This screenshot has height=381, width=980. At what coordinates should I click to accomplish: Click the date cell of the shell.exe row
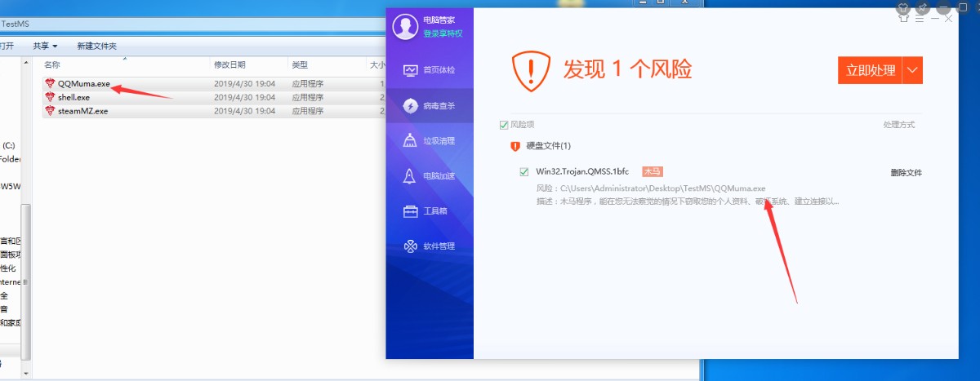pyautogui.click(x=244, y=97)
